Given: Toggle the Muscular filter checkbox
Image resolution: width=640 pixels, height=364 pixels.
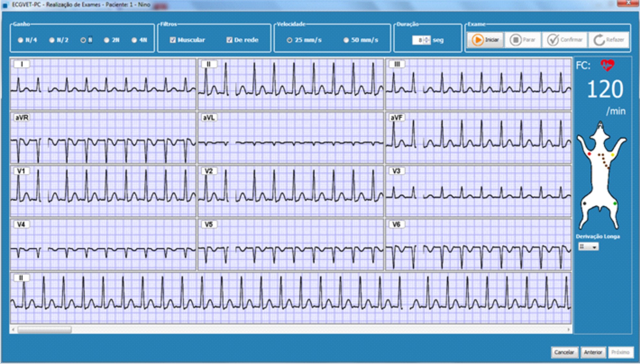Looking at the screenshot, I should (173, 40).
